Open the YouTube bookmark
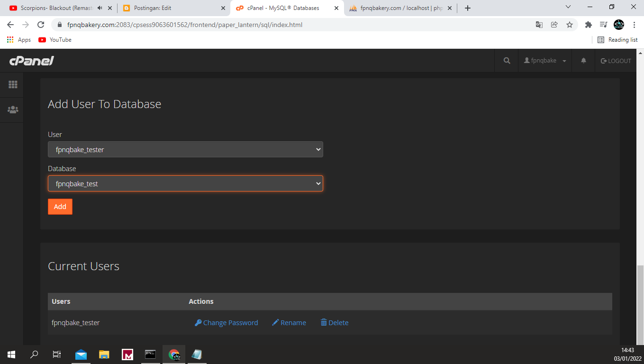Image resolution: width=644 pixels, height=364 pixels. click(55, 40)
